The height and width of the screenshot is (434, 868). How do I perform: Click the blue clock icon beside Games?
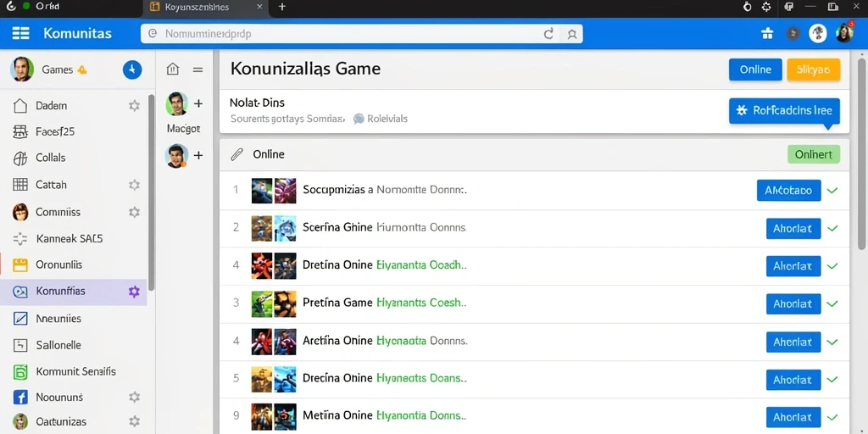pyautogui.click(x=131, y=70)
